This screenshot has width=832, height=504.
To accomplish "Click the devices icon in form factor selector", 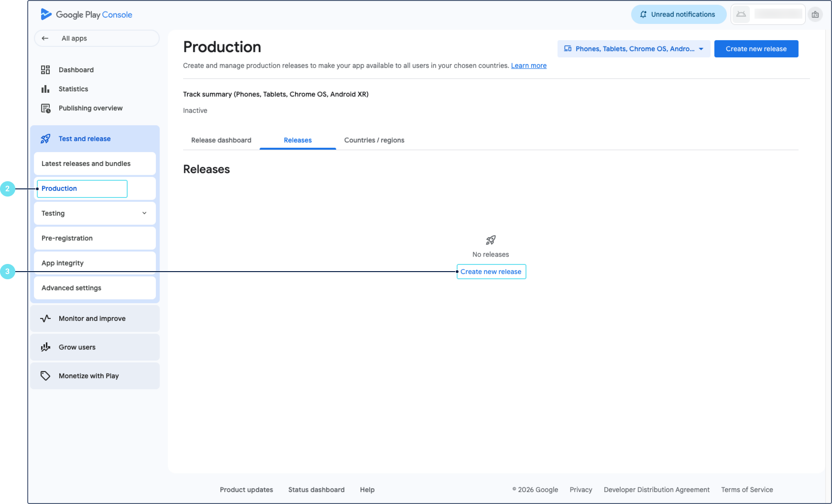I will 568,49.
